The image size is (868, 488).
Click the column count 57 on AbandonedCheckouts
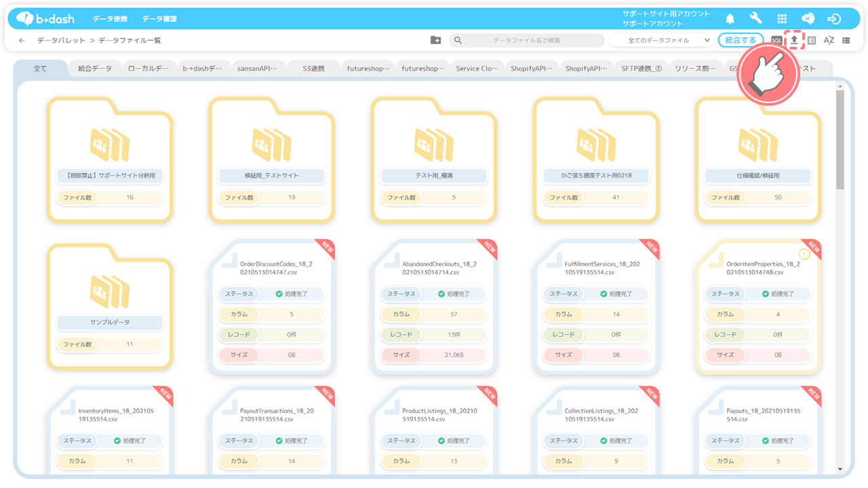coord(454,314)
